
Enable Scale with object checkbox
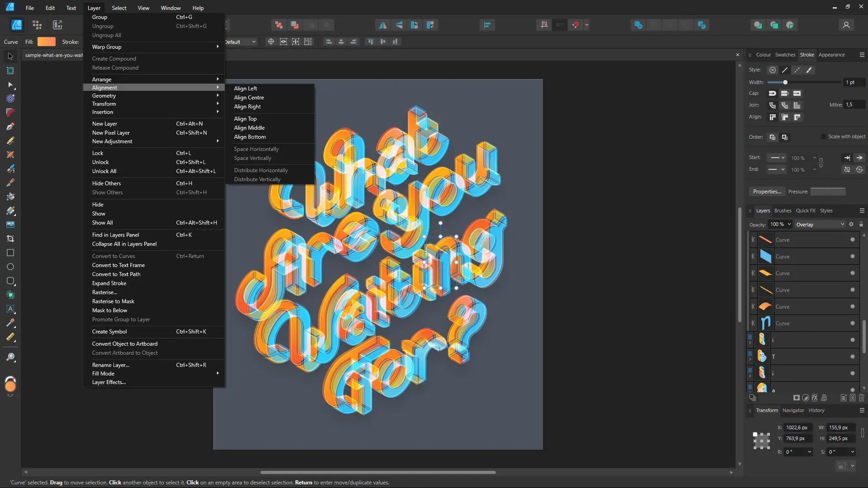(823, 136)
